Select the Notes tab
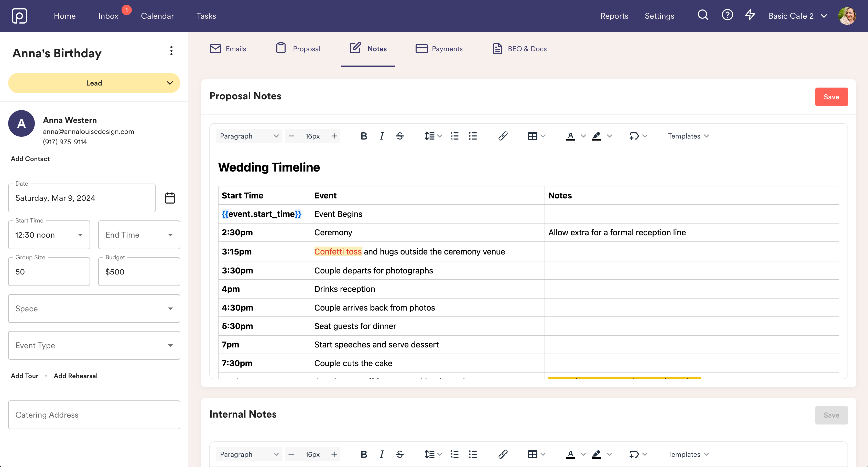 pyautogui.click(x=368, y=49)
